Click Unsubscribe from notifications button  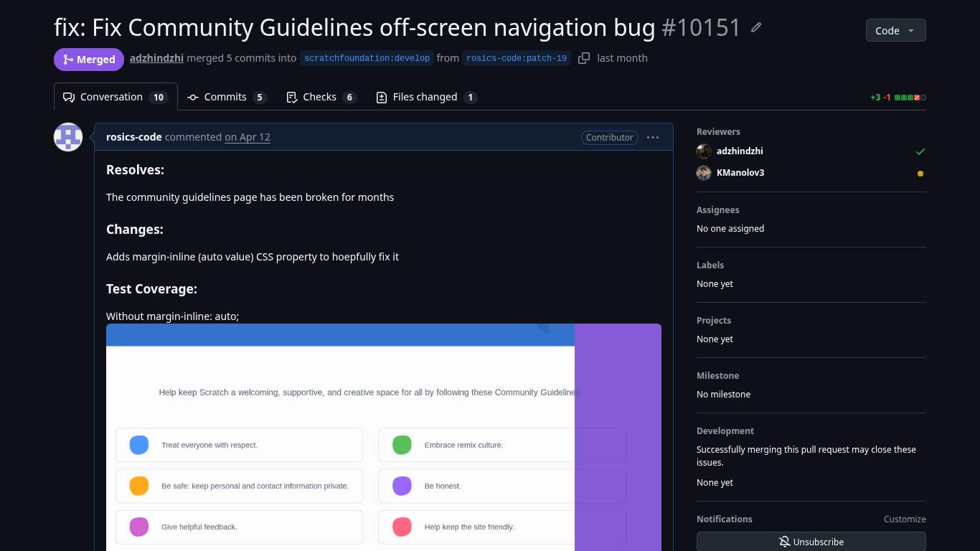coord(811,542)
